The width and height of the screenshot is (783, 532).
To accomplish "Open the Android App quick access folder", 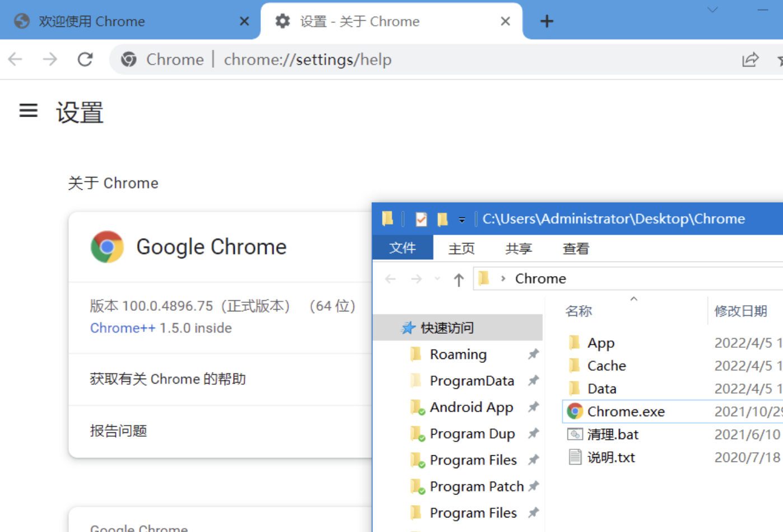I will coord(471,407).
